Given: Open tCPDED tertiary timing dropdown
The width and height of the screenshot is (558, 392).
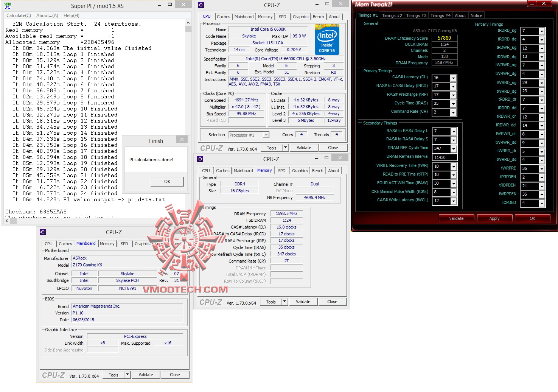Looking at the screenshot, I should point(542,203).
